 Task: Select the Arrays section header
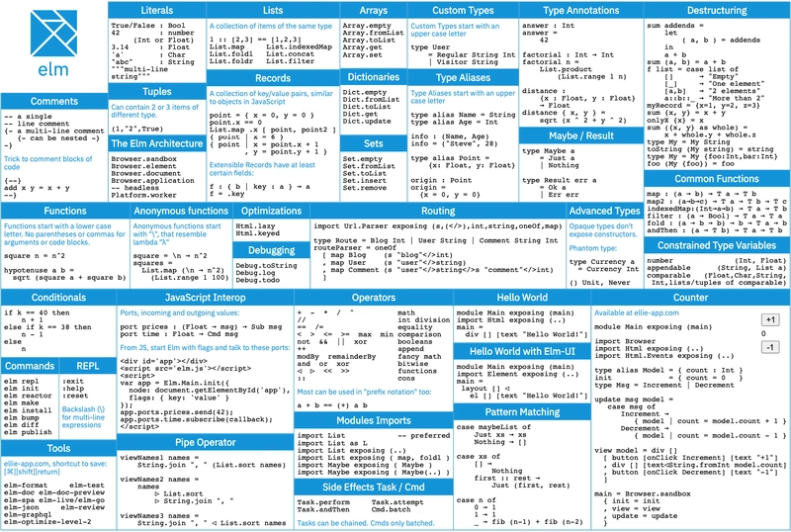click(x=374, y=10)
